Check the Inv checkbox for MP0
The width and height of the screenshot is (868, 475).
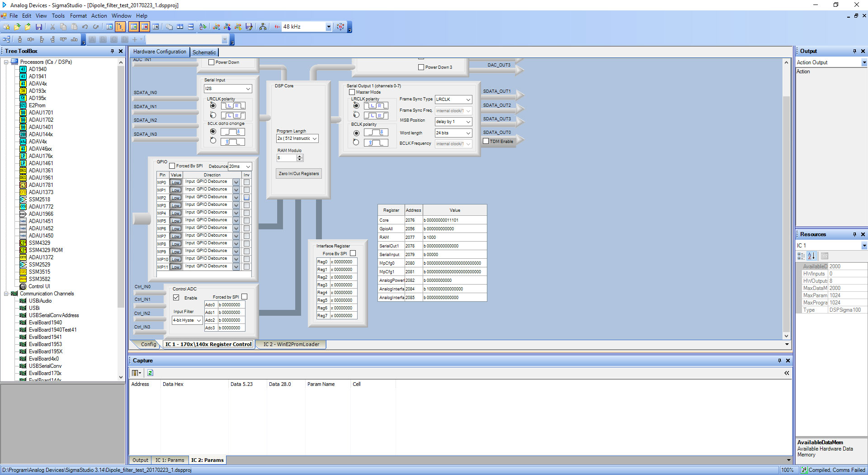point(246,182)
